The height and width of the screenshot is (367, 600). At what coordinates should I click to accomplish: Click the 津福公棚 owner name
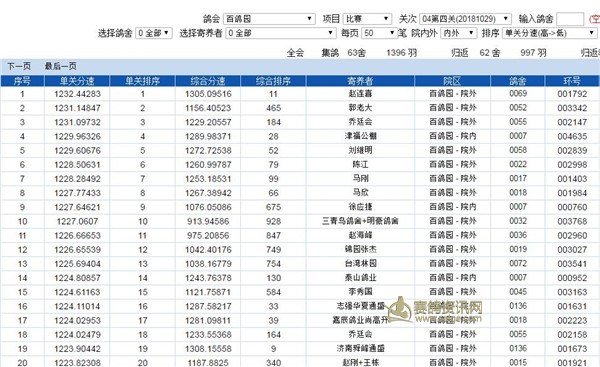tap(360, 136)
